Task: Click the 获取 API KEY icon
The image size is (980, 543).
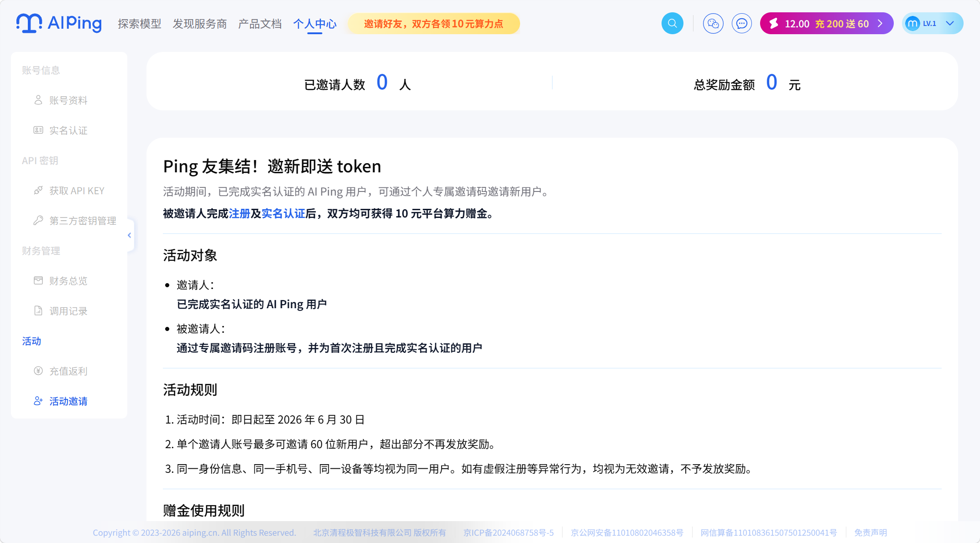Action: click(x=38, y=190)
